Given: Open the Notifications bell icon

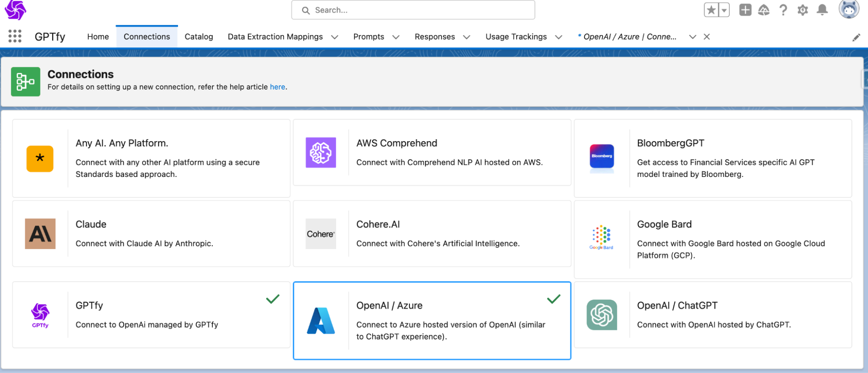Looking at the screenshot, I should click(822, 10).
